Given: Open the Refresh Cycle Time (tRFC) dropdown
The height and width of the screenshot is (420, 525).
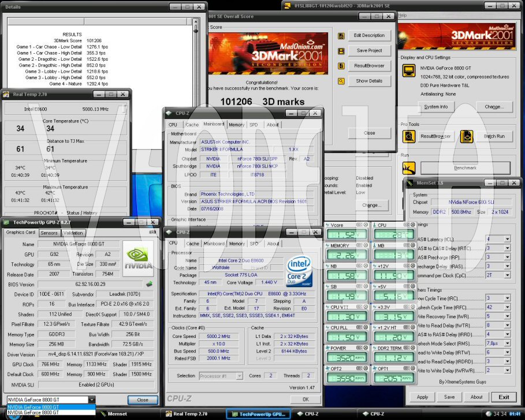Looking at the screenshot, I should point(508,307).
